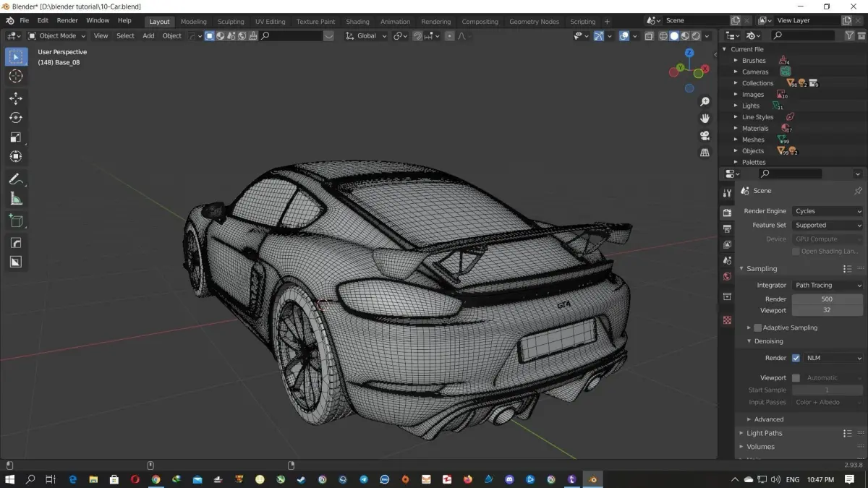This screenshot has height=488, width=868.
Task: Select the Annotate tool
Action: coord(16,179)
